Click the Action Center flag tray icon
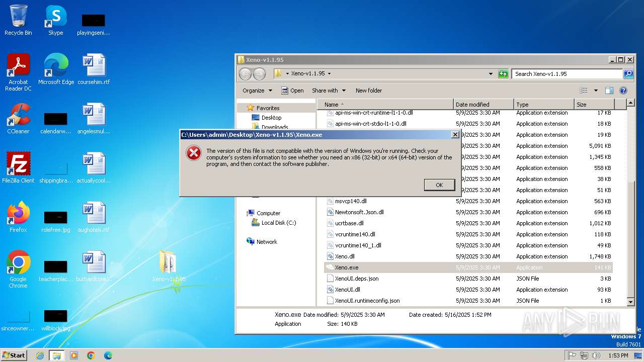Image resolution: width=644 pixels, height=362 pixels. coord(572,355)
